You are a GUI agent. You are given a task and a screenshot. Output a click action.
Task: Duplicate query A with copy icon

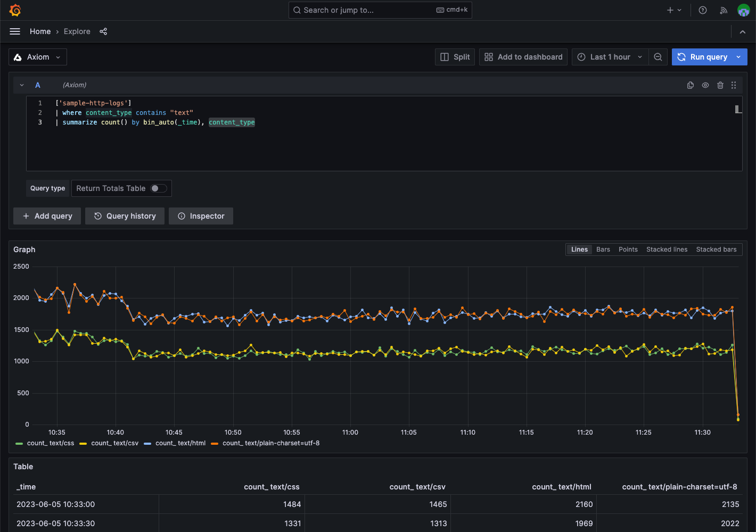tap(691, 85)
